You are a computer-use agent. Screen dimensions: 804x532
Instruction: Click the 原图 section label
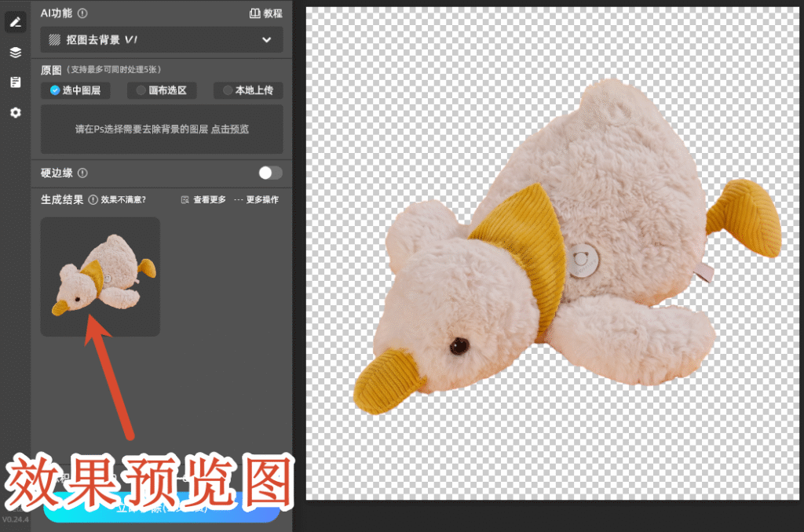pyautogui.click(x=51, y=70)
